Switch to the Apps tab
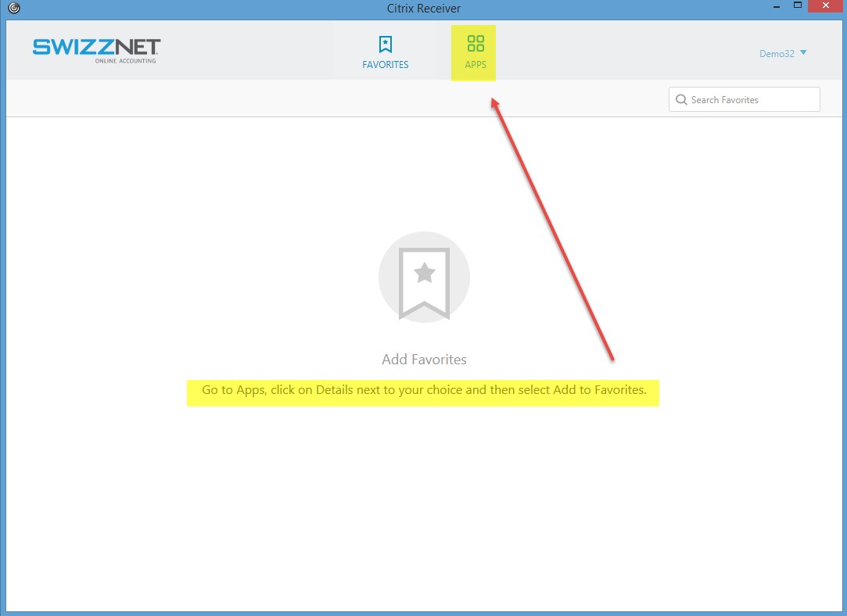The height and width of the screenshot is (616, 847). 476,52
